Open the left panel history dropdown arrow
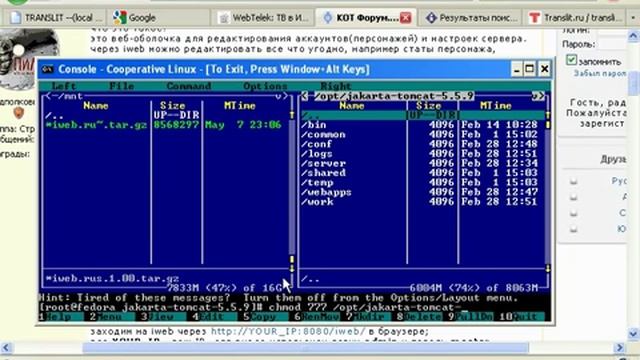Screen dimensions: 640x360 (278, 97)
